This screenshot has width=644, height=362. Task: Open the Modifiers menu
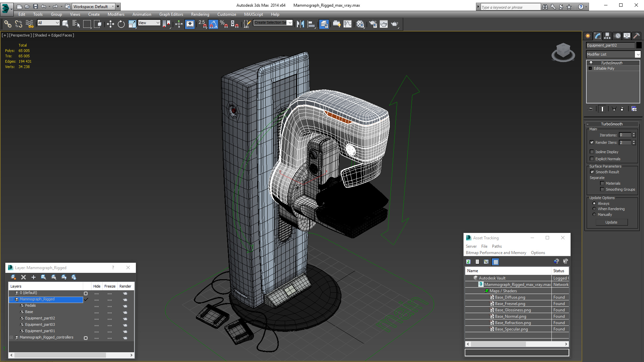pos(116,14)
